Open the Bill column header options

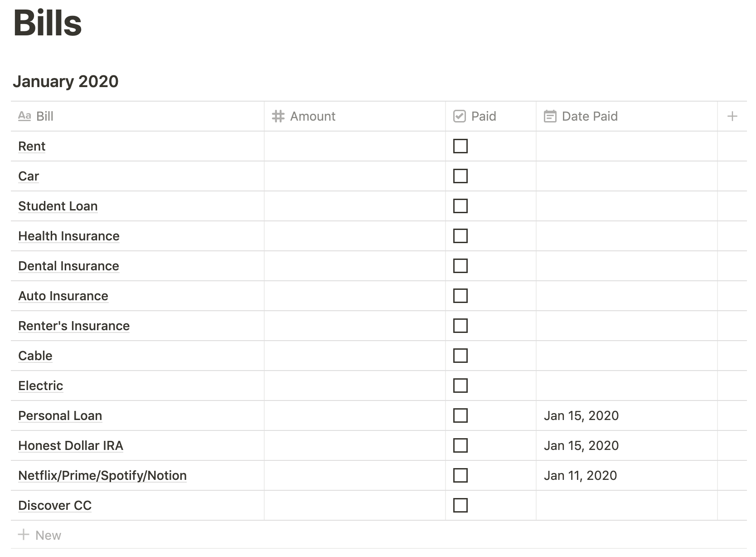click(x=45, y=117)
